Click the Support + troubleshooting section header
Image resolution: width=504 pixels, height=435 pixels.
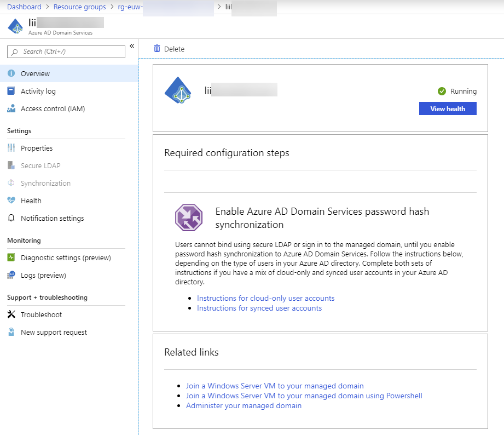tap(47, 297)
